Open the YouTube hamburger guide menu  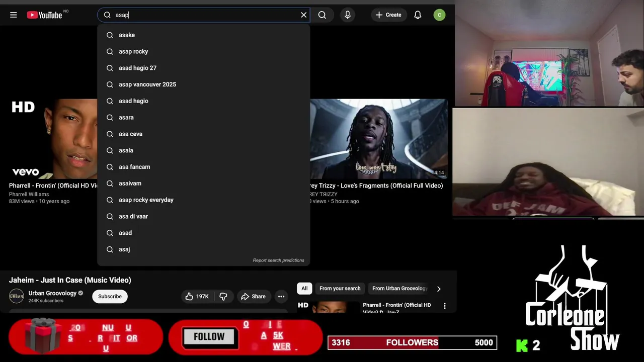14,15
